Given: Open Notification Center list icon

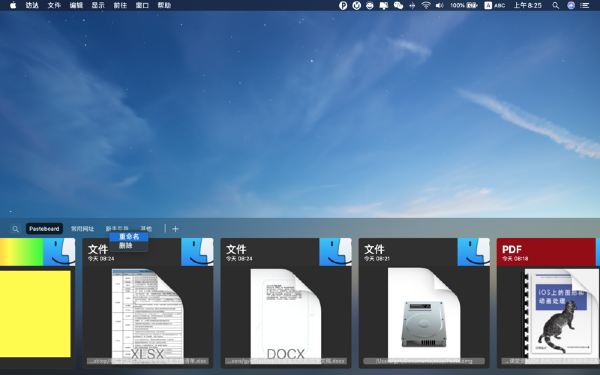Looking at the screenshot, I should coord(584,5).
